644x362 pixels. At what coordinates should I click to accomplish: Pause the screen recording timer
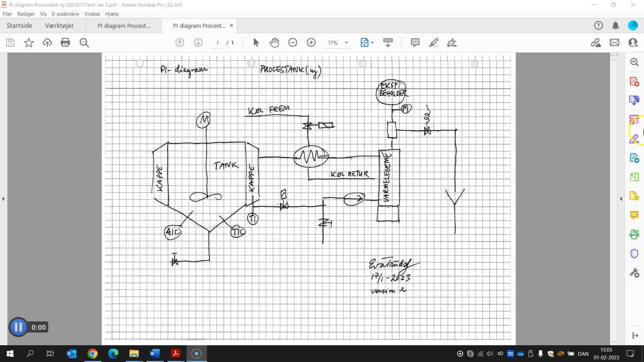click(18, 327)
